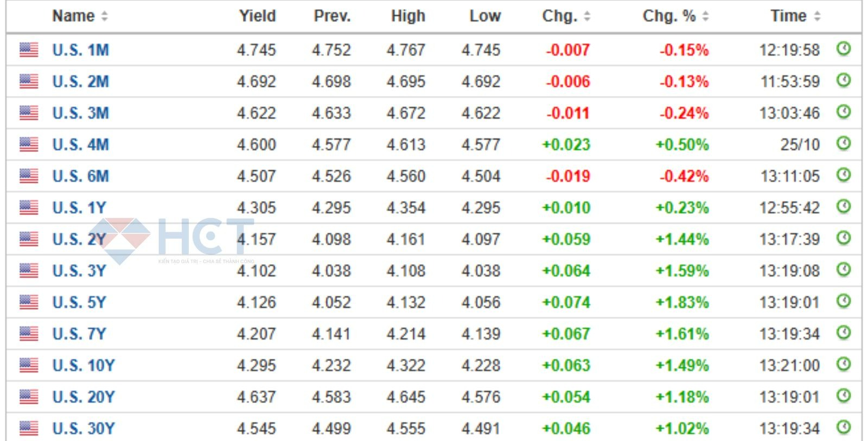Sort table by the Chg. column arrows
The image size is (868, 441).
coord(586,17)
